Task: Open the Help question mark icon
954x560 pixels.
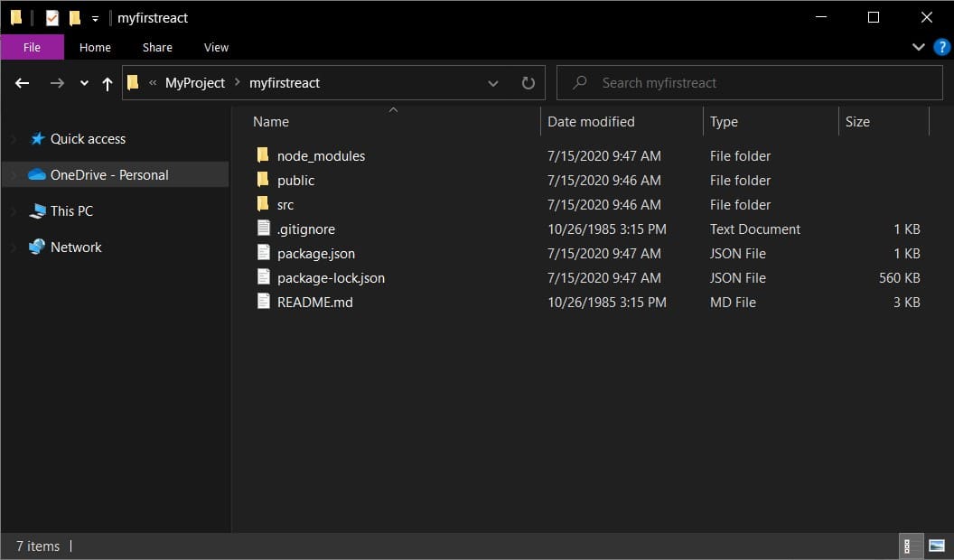Action: tap(941, 47)
